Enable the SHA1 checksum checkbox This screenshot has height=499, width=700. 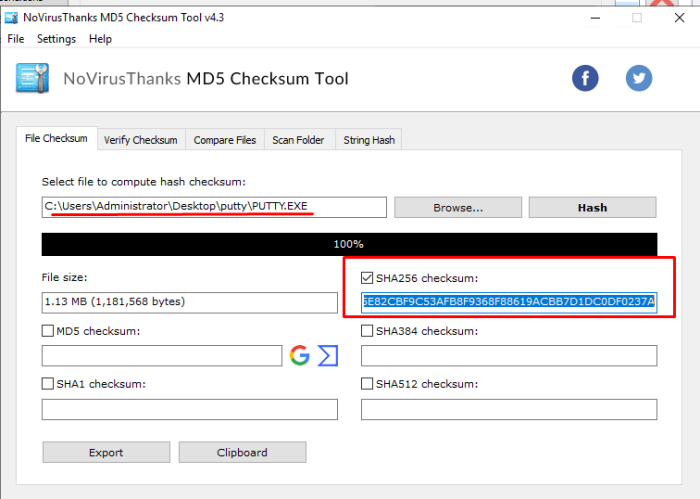click(x=48, y=384)
